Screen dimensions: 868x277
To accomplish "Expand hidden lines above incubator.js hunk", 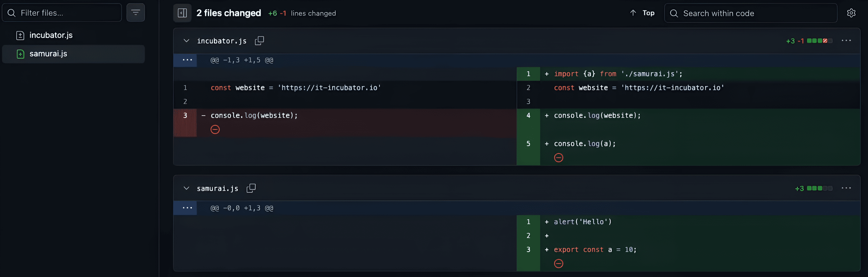I will coord(187,60).
